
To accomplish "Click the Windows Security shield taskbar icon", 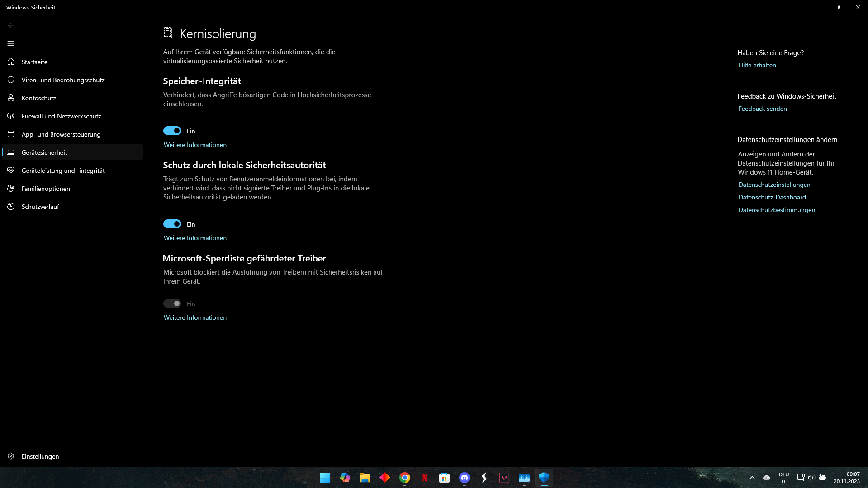I will tap(544, 478).
